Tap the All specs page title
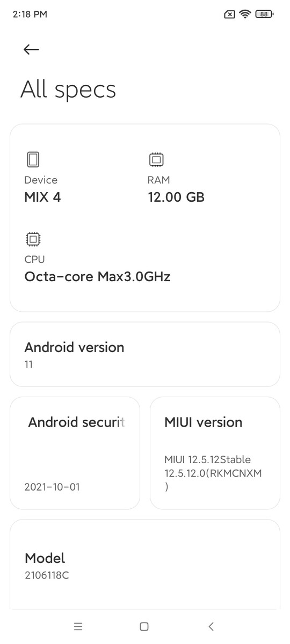 68,90
